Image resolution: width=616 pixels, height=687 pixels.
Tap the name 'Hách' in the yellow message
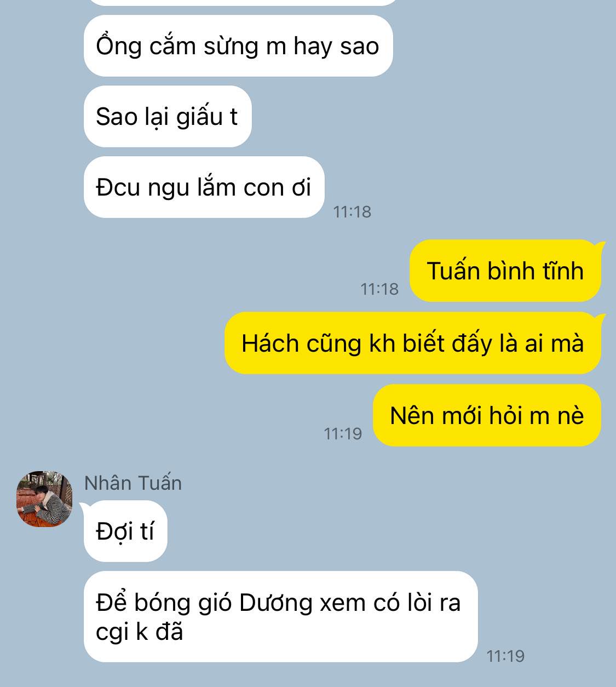tap(271, 343)
